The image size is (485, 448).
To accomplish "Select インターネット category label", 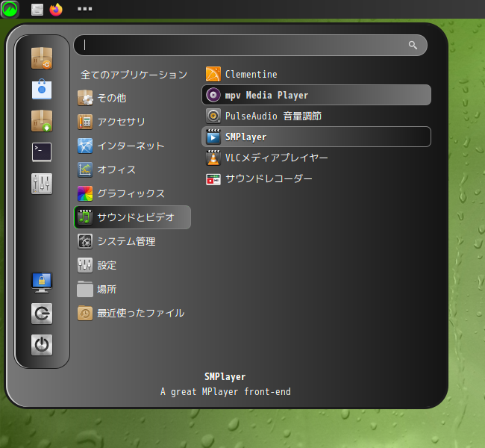I will [x=131, y=146].
